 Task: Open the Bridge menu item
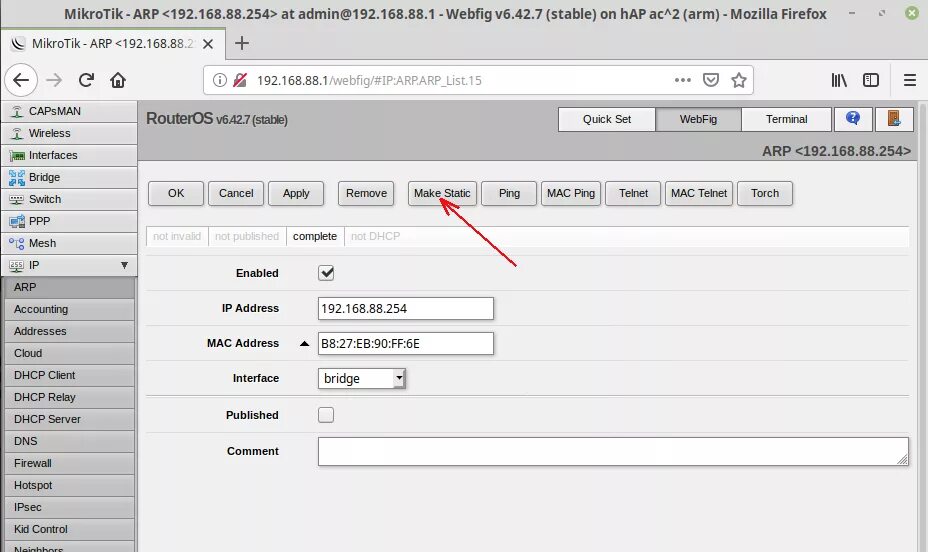pos(69,177)
